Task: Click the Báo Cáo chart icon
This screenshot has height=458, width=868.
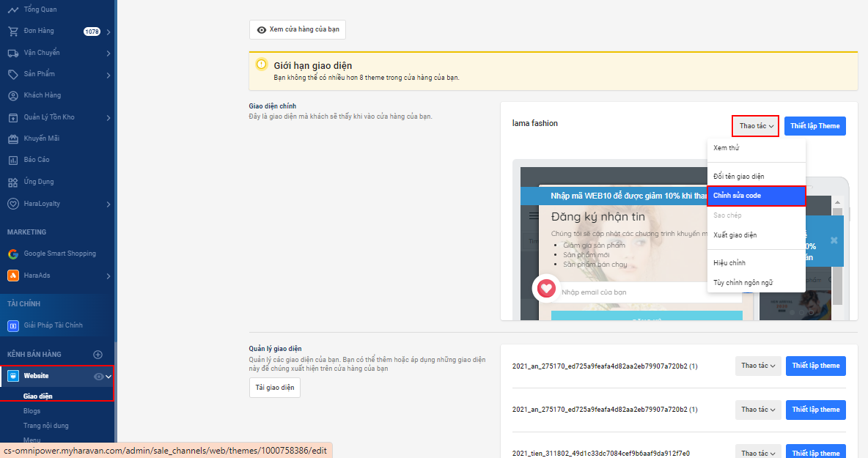Action: pyautogui.click(x=12, y=160)
